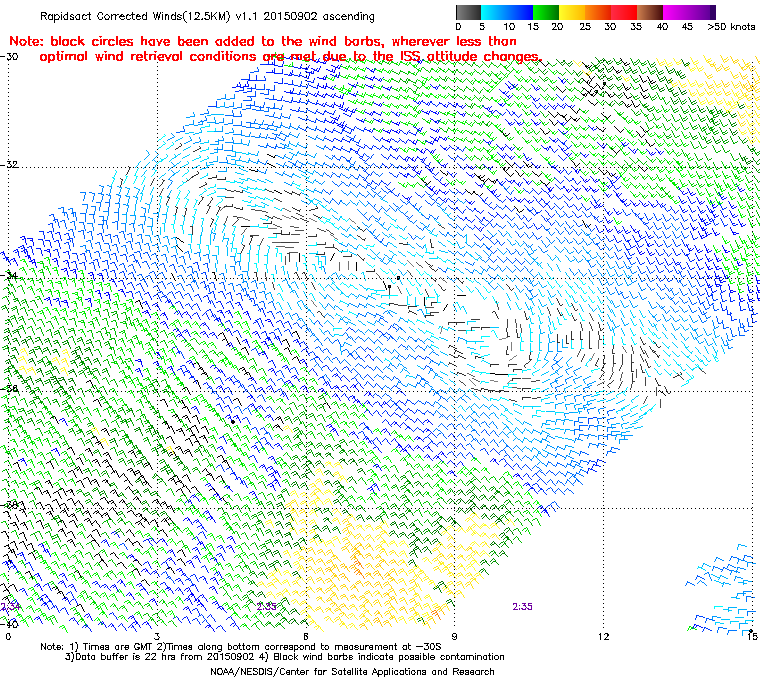Click the red "Note: black circles have been added" line
This screenshot has width=760, height=688.
[263, 41]
